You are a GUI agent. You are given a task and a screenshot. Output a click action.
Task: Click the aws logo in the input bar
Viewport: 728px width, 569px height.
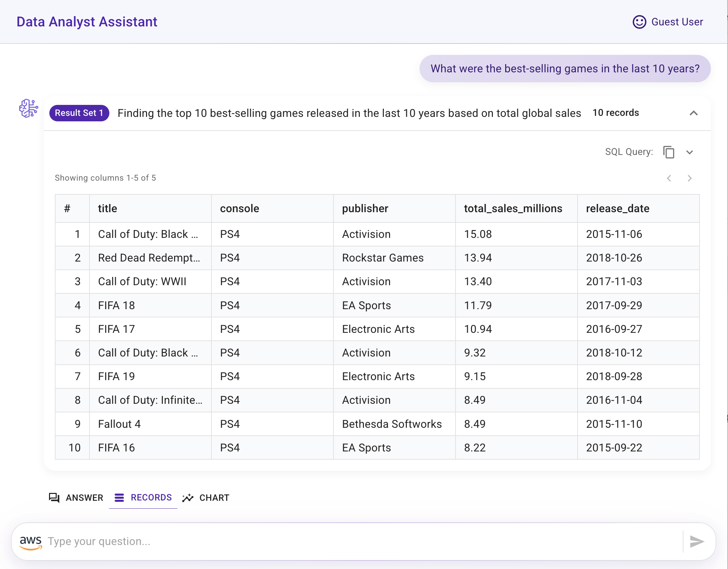pyautogui.click(x=31, y=542)
